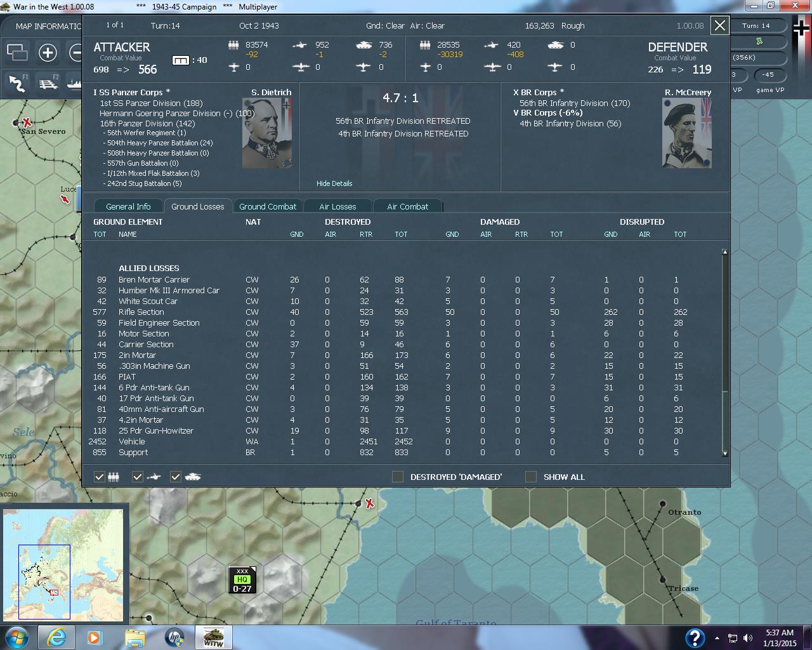This screenshot has height=650, width=812.
Task: Click the Bren Mortar Carrier row name
Action: 154,279
